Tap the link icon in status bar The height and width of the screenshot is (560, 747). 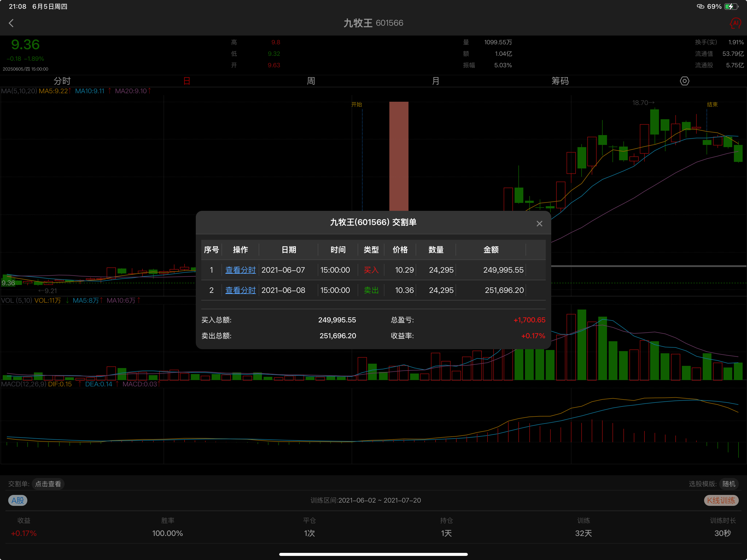(x=701, y=6)
